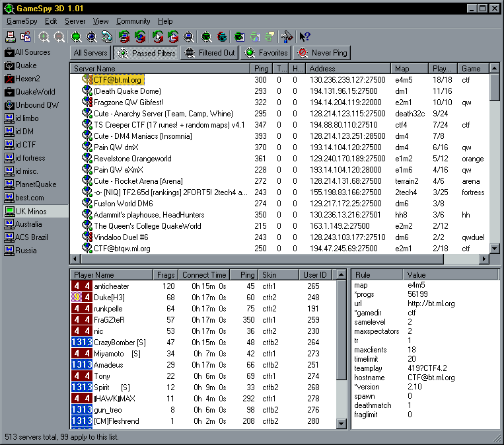Click the printer icon in the toolbar
The width and height of the screenshot is (504, 445).
[11, 37]
